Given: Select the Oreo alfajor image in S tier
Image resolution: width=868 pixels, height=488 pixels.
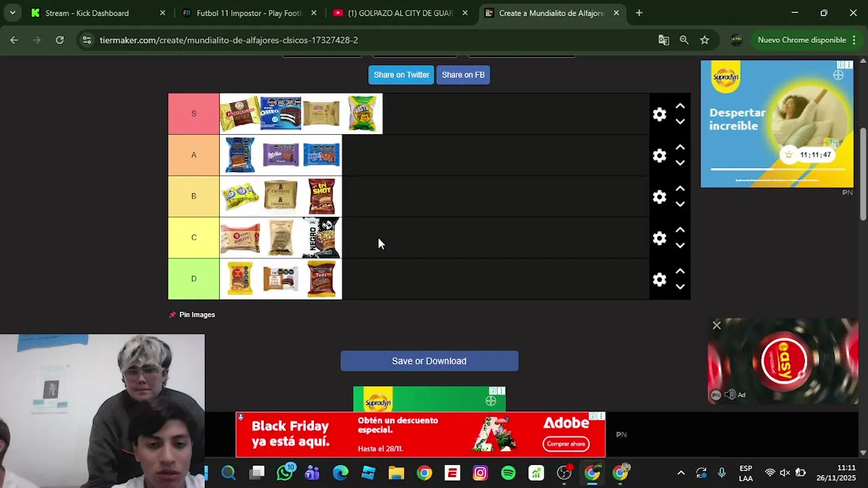Looking at the screenshot, I should click(281, 114).
